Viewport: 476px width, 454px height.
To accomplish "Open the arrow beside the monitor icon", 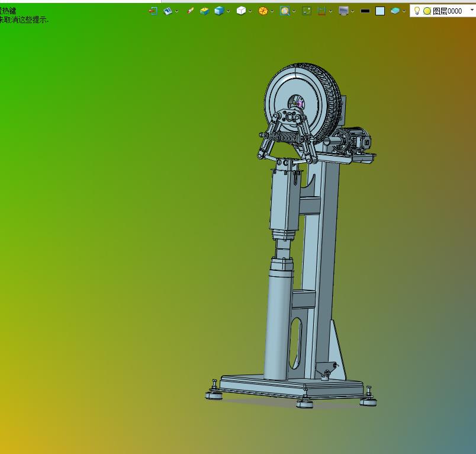I will pos(352,11).
